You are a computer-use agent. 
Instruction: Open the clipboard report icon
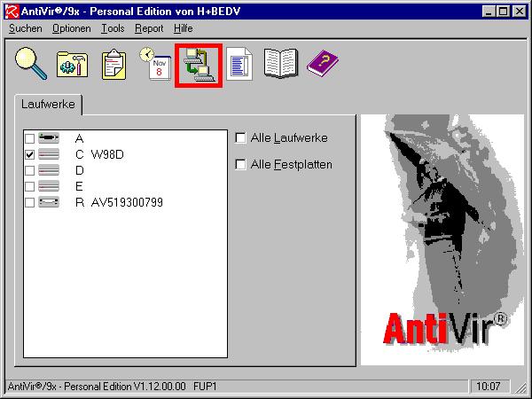(x=113, y=65)
